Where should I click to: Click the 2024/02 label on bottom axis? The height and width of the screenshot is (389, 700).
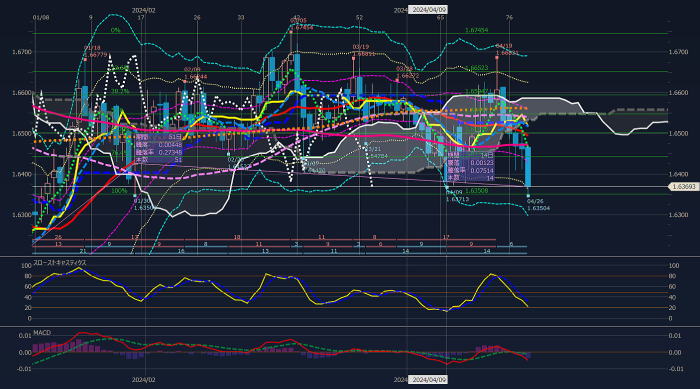point(144,380)
